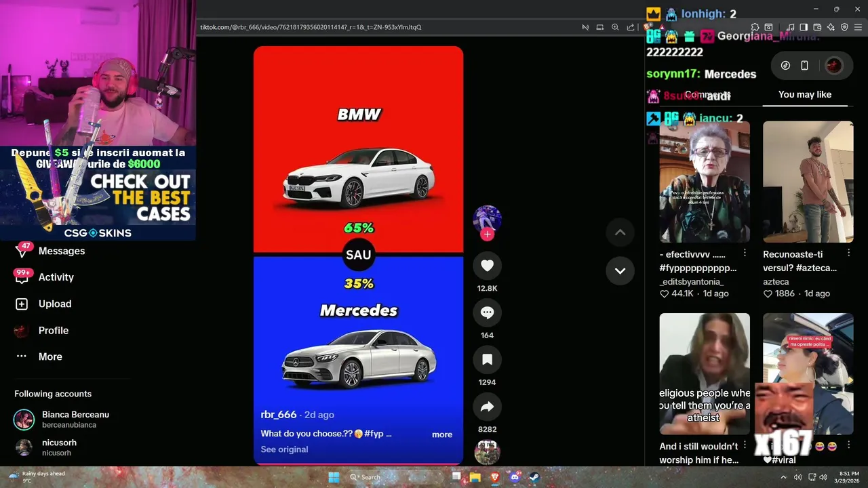
Task: Switch to the Comments tab
Action: click(x=707, y=94)
